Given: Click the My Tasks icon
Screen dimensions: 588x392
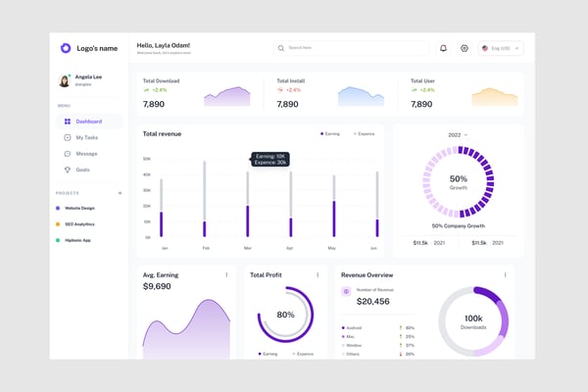Looking at the screenshot, I should click(68, 137).
